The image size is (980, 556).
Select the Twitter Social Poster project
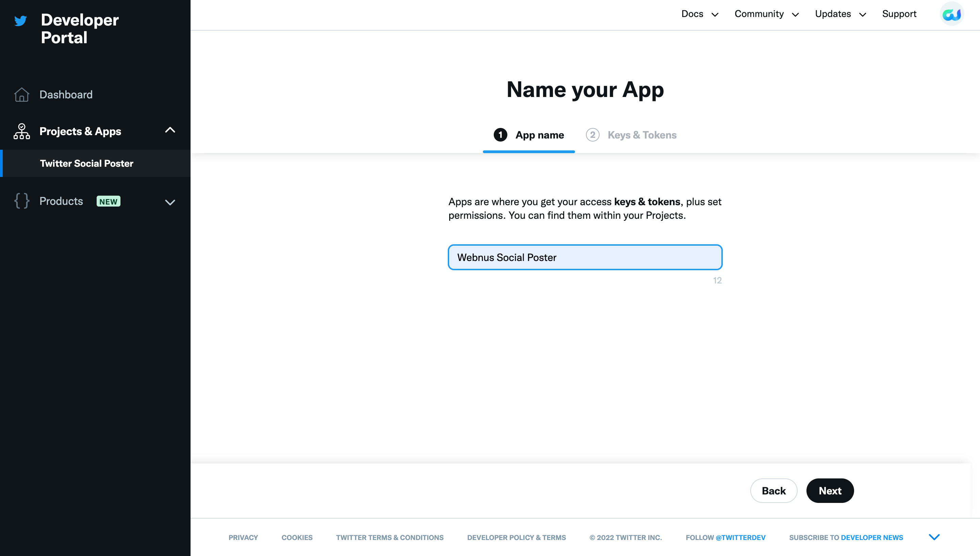[x=87, y=163]
